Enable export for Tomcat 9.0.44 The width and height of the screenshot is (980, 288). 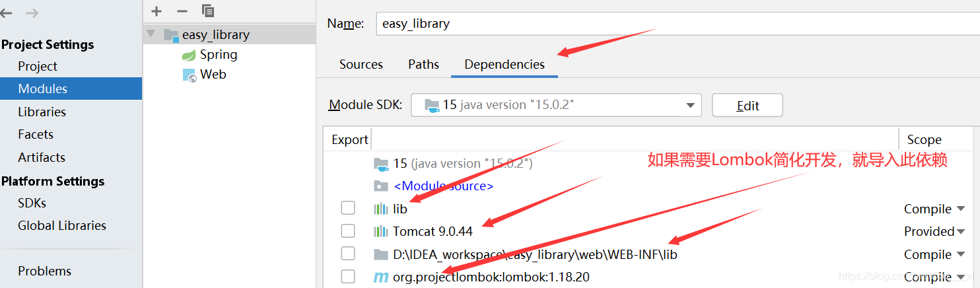pyautogui.click(x=348, y=231)
